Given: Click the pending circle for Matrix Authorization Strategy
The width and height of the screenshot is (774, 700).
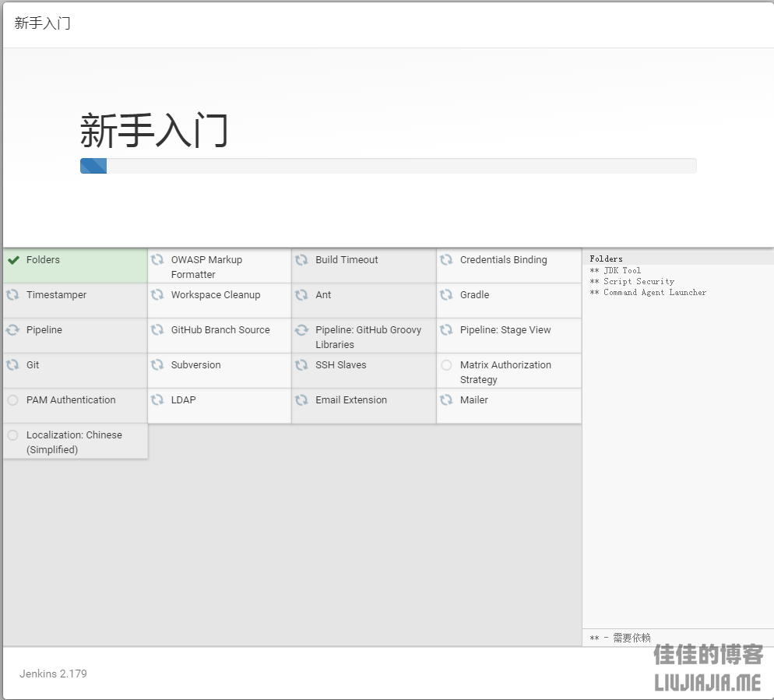Looking at the screenshot, I should 446,365.
